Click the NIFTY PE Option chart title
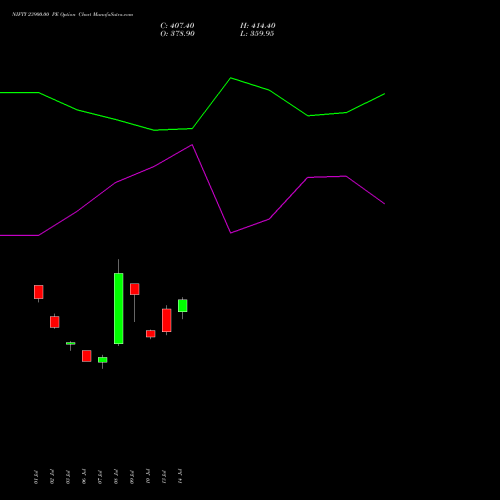 pyautogui.click(x=72, y=14)
